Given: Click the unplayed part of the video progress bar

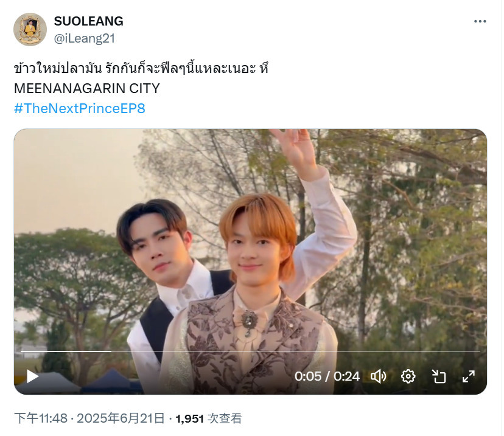Looking at the screenshot, I should pos(296,351).
